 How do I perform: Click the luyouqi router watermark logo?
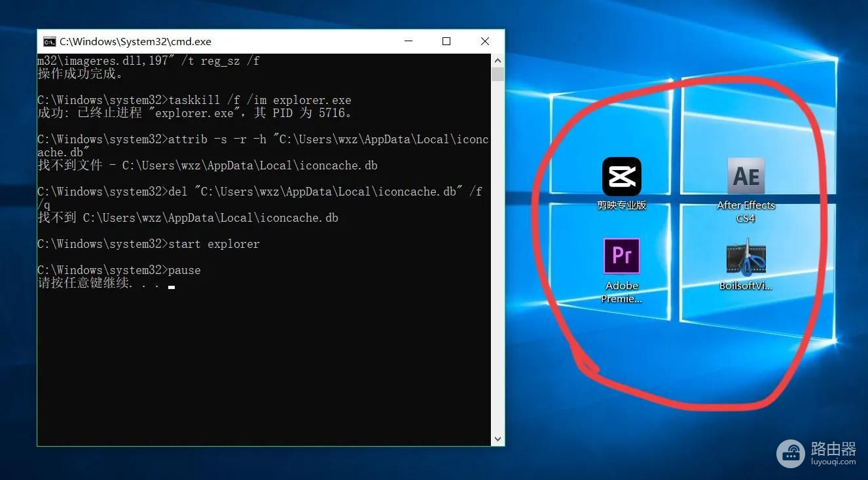[791, 453]
